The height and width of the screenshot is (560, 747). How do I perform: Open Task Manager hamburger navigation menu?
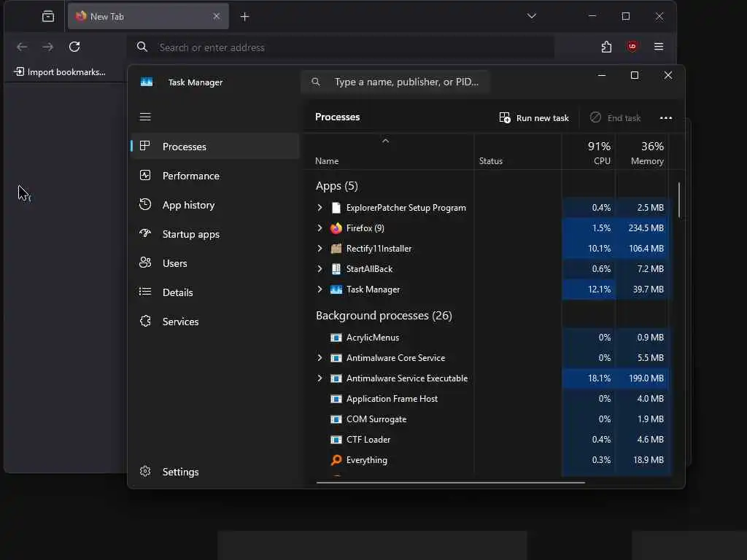pyautogui.click(x=145, y=117)
